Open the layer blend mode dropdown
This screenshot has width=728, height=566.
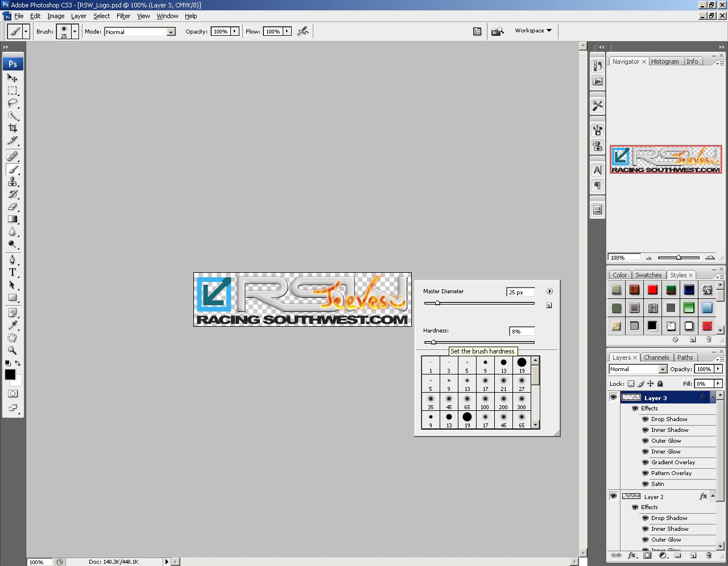point(637,369)
